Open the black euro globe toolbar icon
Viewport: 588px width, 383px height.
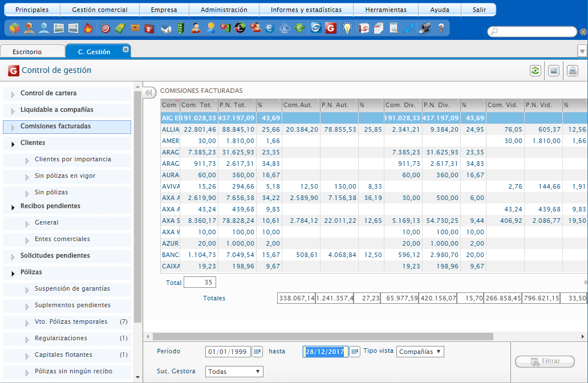click(x=240, y=28)
